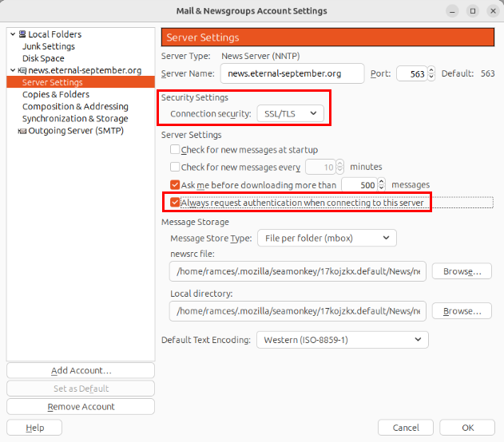Click the orange Server Settings header
This screenshot has width=504, height=442.
(327, 37)
